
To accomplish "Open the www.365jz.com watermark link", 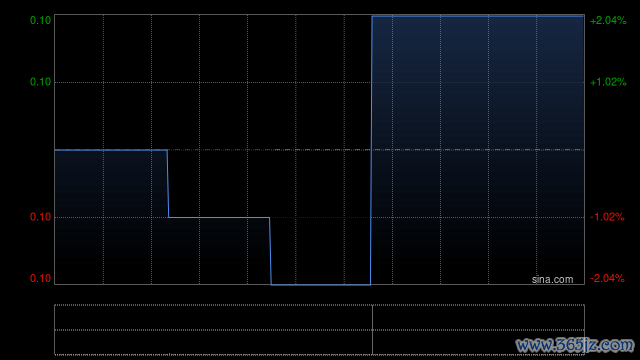I will point(575,345).
